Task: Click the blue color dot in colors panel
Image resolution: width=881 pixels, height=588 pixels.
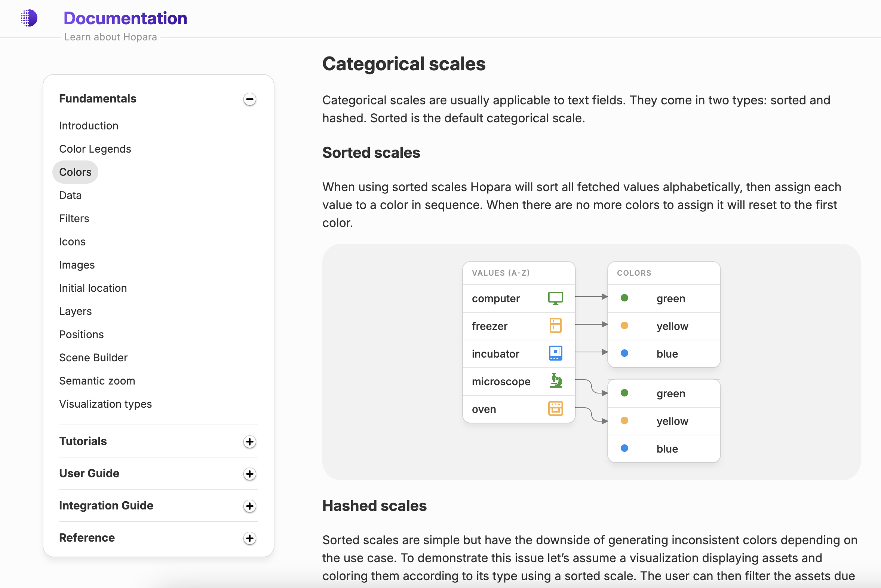Action: [624, 353]
